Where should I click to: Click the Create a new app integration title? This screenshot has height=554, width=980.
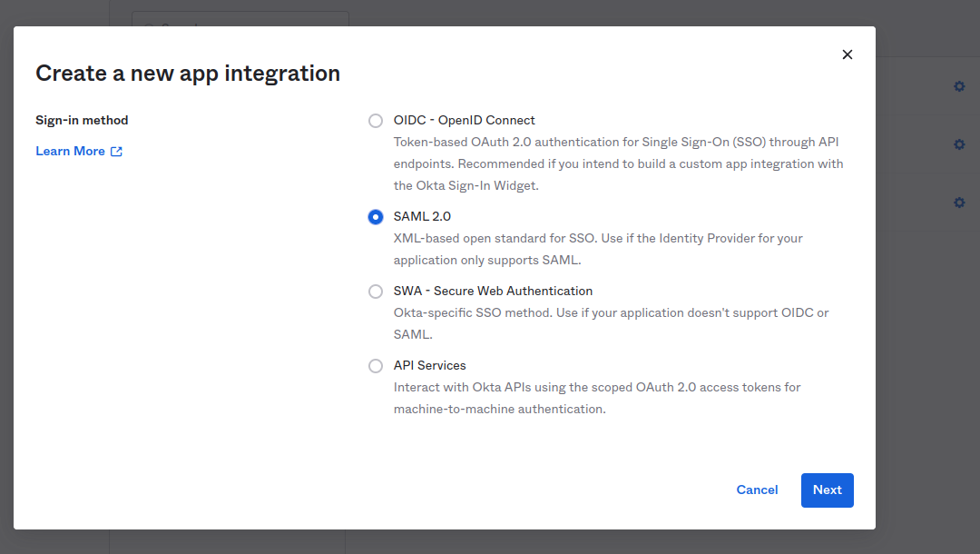click(188, 74)
